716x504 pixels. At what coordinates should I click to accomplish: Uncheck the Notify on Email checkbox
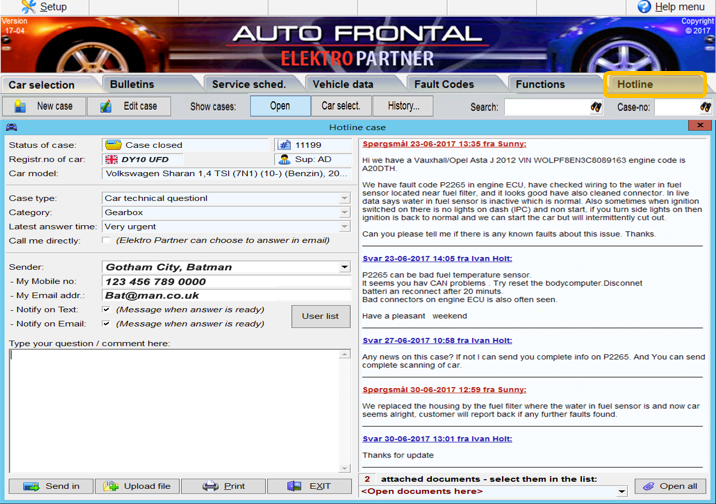107,324
